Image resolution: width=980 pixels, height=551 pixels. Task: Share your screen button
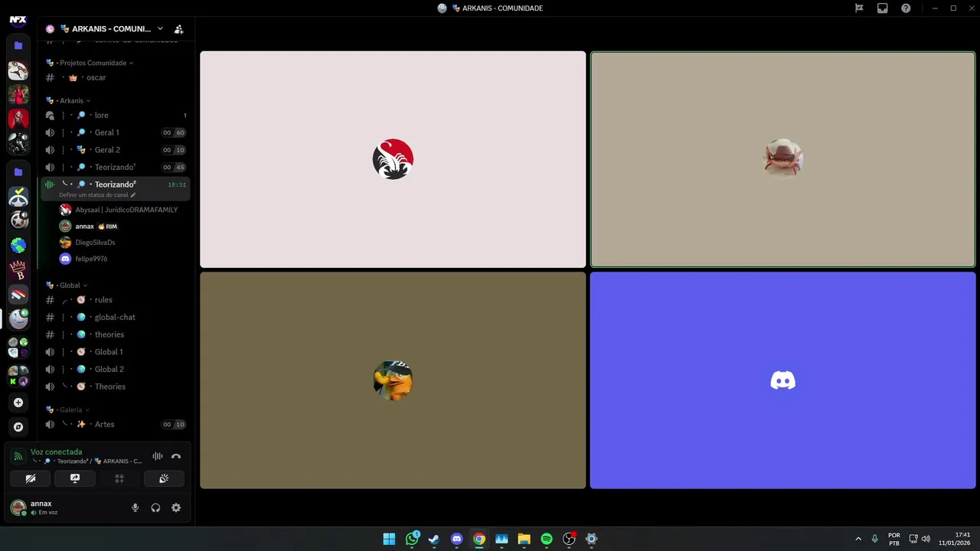coord(75,478)
